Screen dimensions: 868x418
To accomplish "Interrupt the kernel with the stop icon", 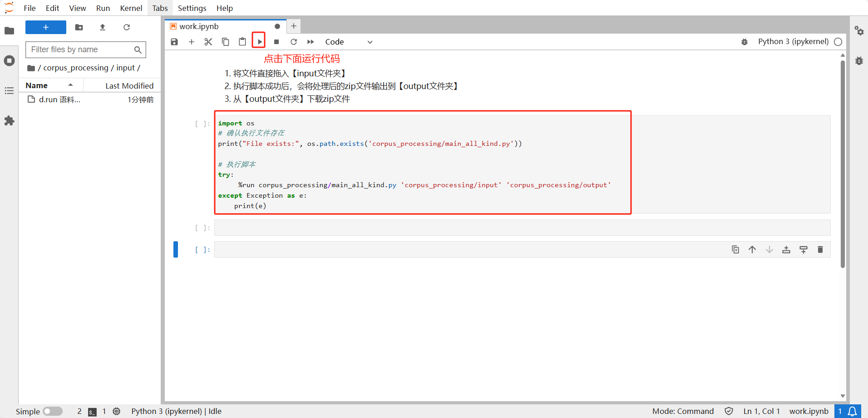I will tap(276, 42).
